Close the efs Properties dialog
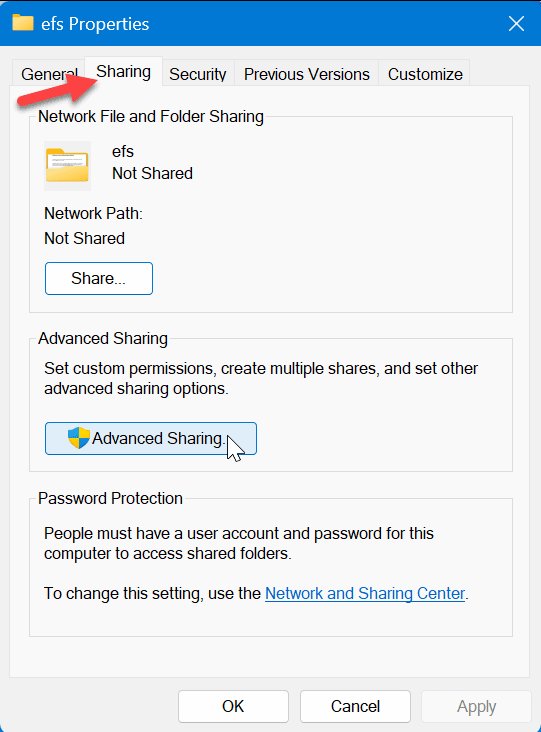Viewport: 541px width, 732px height. pyautogui.click(x=516, y=23)
